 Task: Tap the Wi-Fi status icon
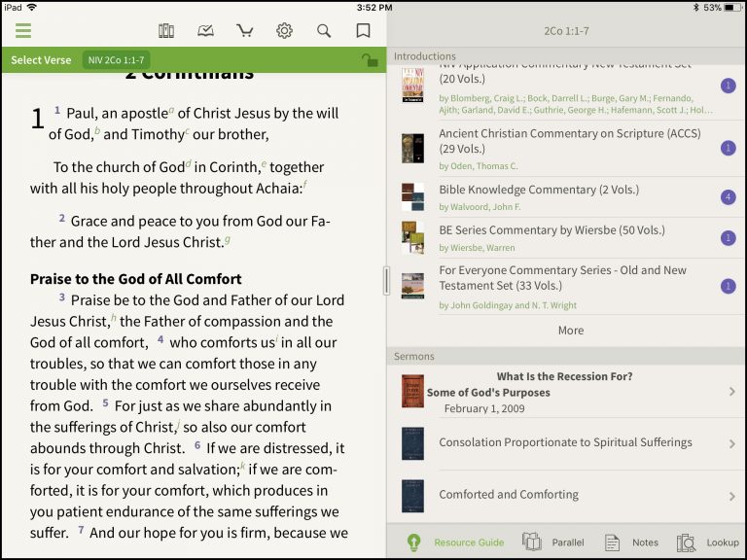(x=31, y=7)
